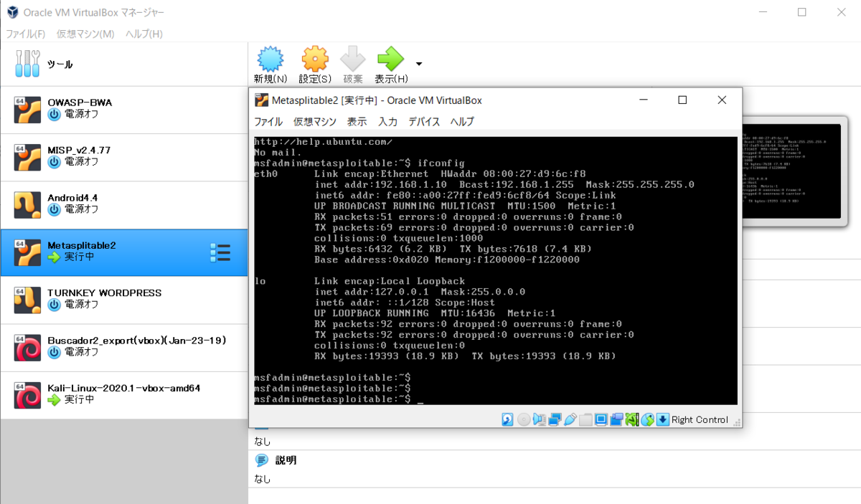Click the recording status icon
The width and height of the screenshot is (861, 504).
coord(616,419)
